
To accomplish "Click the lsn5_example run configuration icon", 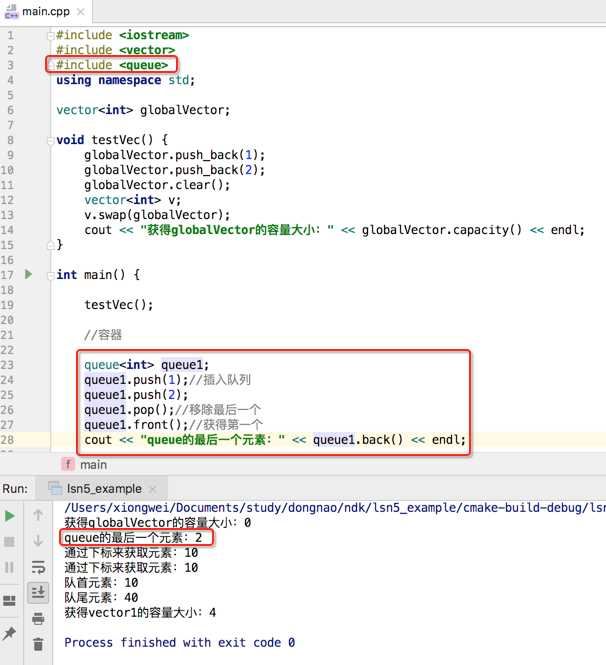I will (x=55, y=489).
